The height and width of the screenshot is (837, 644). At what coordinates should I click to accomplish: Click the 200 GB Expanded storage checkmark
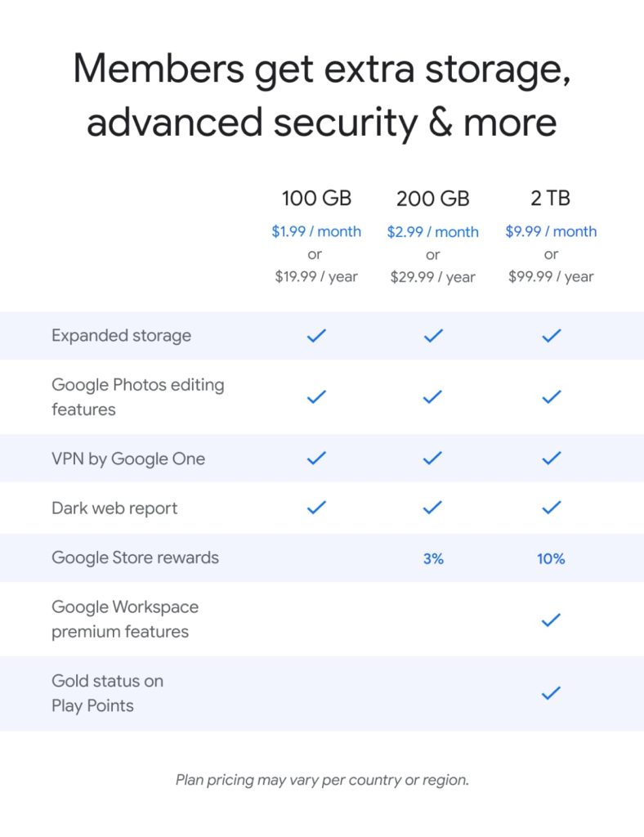pos(433,335)
